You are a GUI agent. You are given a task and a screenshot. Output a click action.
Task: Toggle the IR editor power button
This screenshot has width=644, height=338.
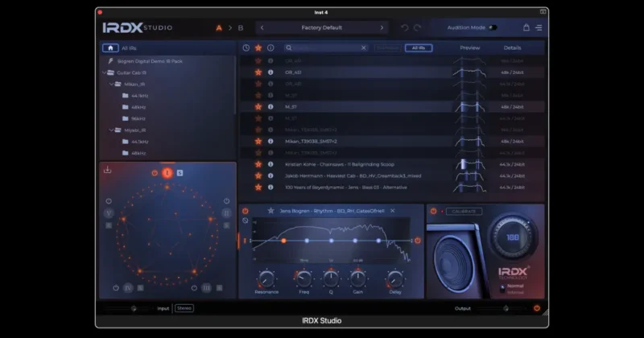246,211
